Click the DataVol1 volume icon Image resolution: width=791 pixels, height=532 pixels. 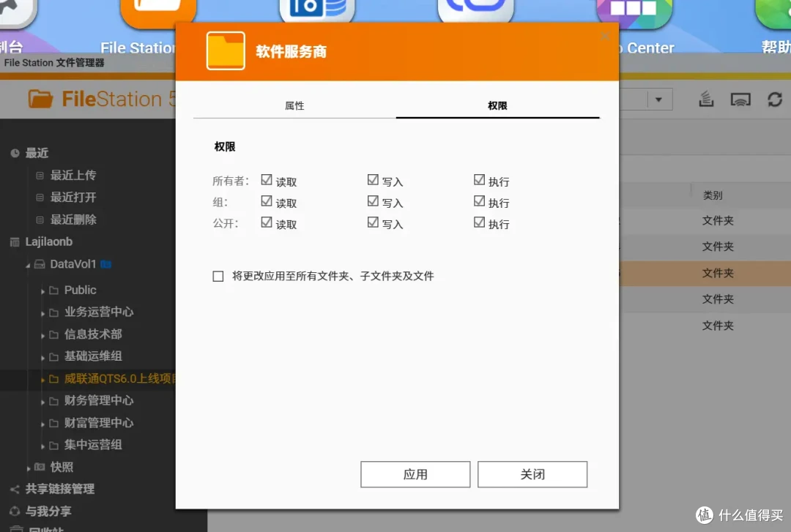40,264
